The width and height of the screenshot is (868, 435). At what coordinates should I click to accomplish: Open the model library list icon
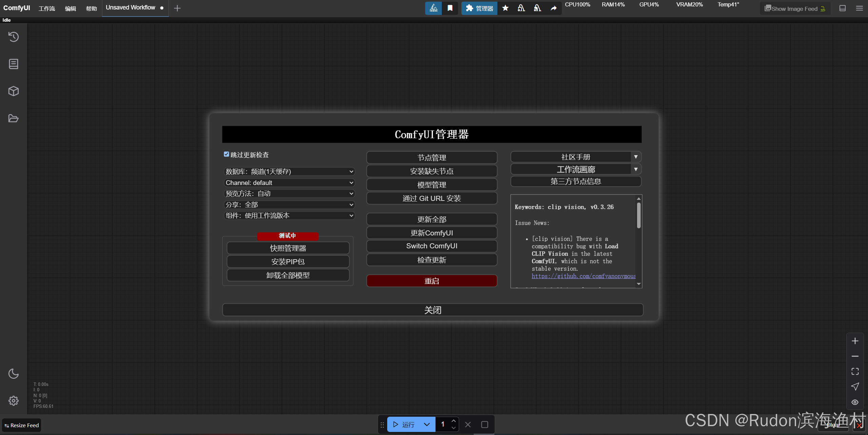pyautogui.click(x=13, y=64)
